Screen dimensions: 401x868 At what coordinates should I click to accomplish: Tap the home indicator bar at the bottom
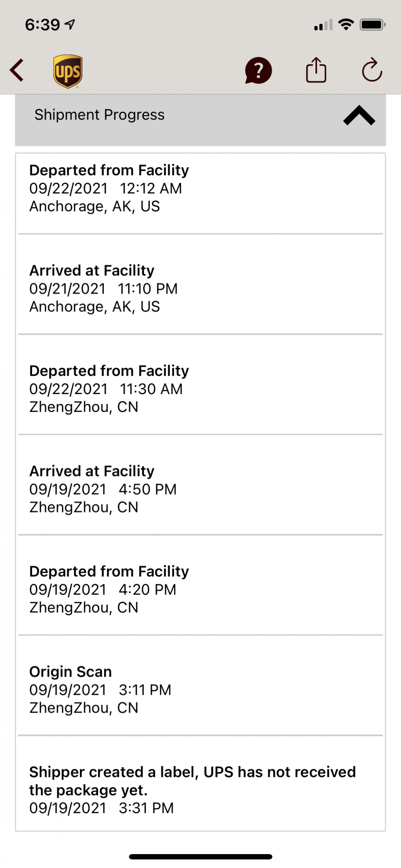tap(200, 857)
